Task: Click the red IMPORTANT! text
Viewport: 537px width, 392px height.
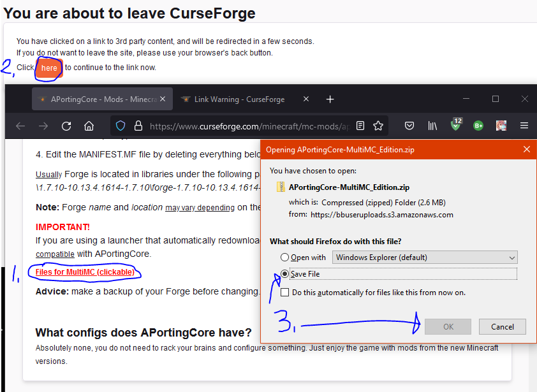Action: (x=63, y=227)
